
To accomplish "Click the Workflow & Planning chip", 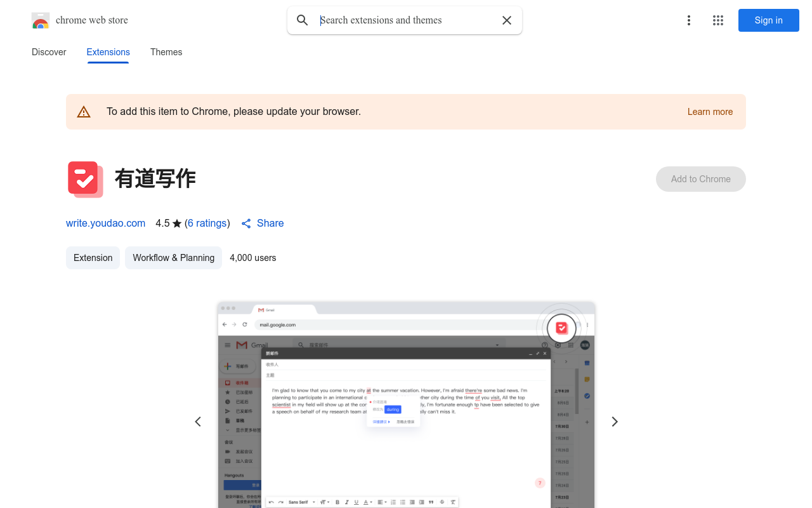I will click(173, 258).
